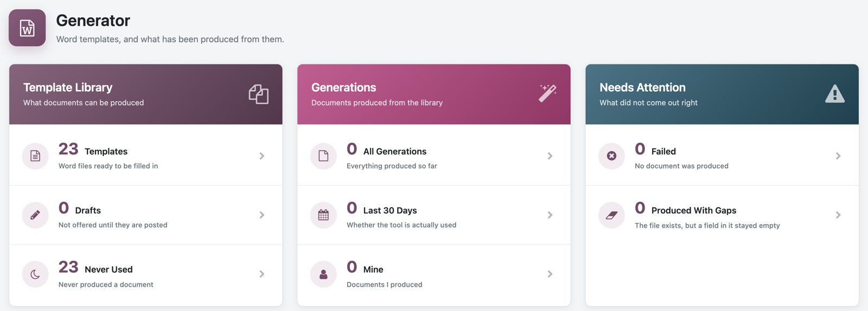Click the Generator page heading
Viewport: 868px width, 311px height.
coord(93,21)
